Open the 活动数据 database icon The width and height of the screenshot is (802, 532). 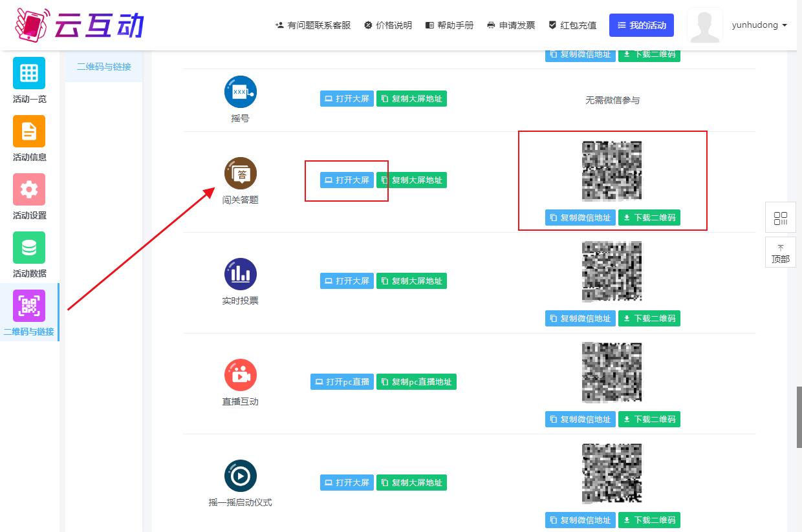[x=29, y=248]
